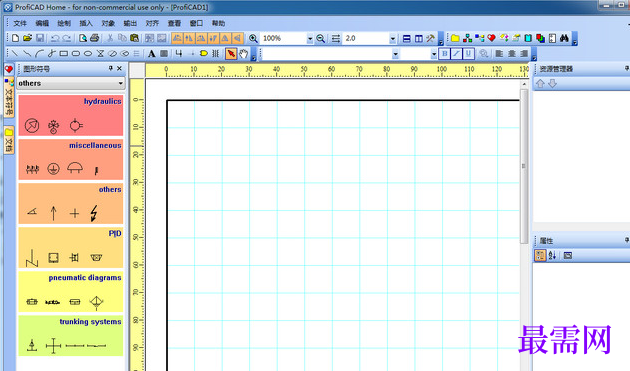Screen dimensions: 630x371
Task: Open a file with the folder icon
Action: [27, 38]
